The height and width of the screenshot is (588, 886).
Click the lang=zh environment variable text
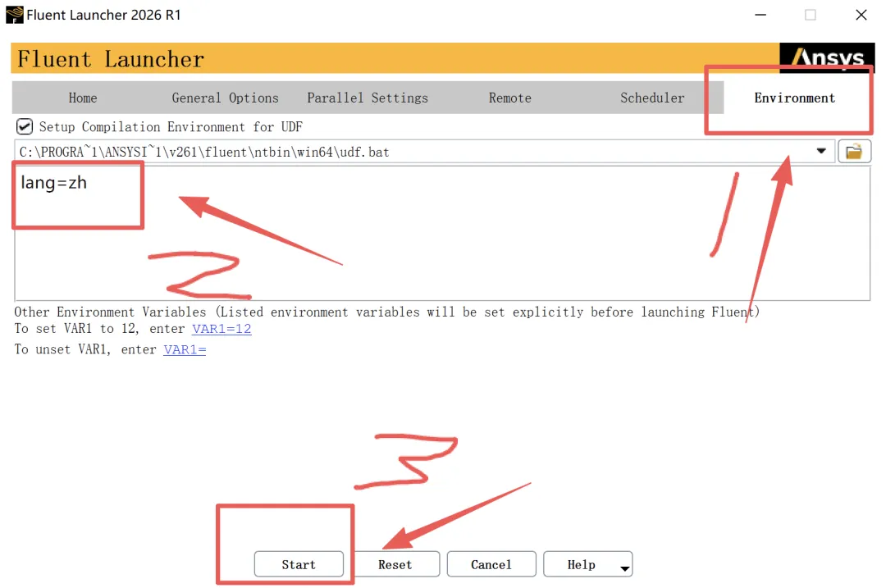(x=53, y=183)
